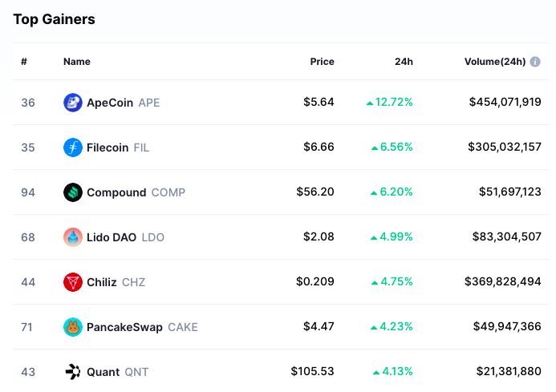The image size is (556, 392).
Task: Click the Top Gainers heading
Action: 54,19
